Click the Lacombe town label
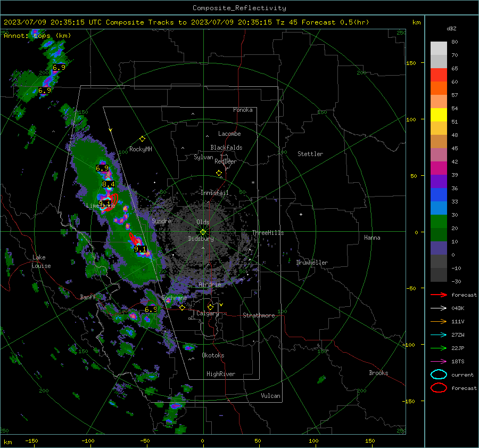The image size is (479, 448). pos(229,134)
